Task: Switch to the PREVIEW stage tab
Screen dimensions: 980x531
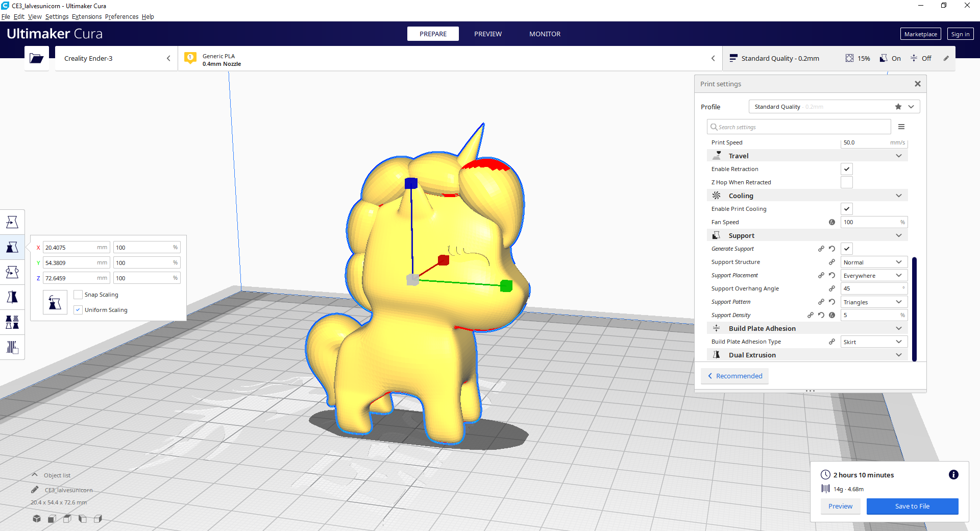Action: pos(488,34)
